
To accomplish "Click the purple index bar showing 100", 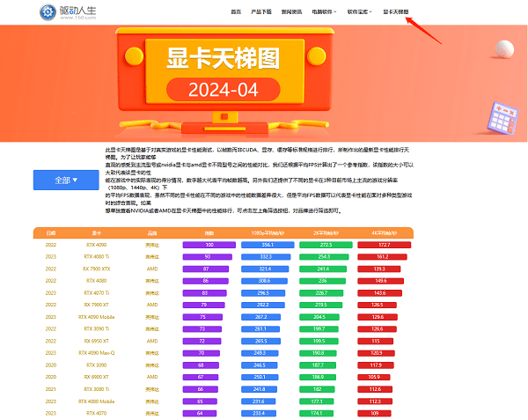I will click(209, 245).
